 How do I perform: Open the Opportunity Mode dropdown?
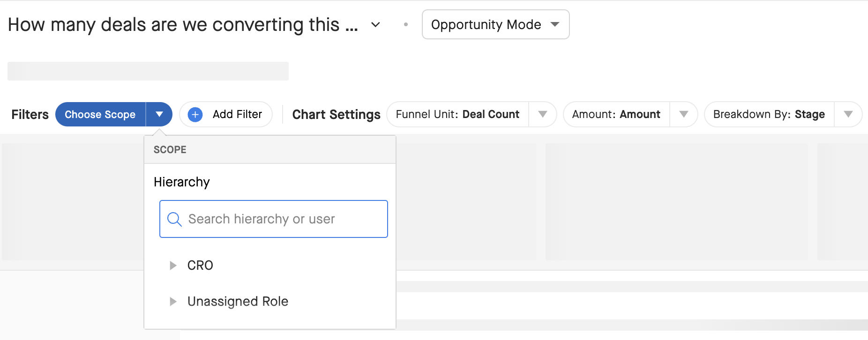click(x=495, y=24)
